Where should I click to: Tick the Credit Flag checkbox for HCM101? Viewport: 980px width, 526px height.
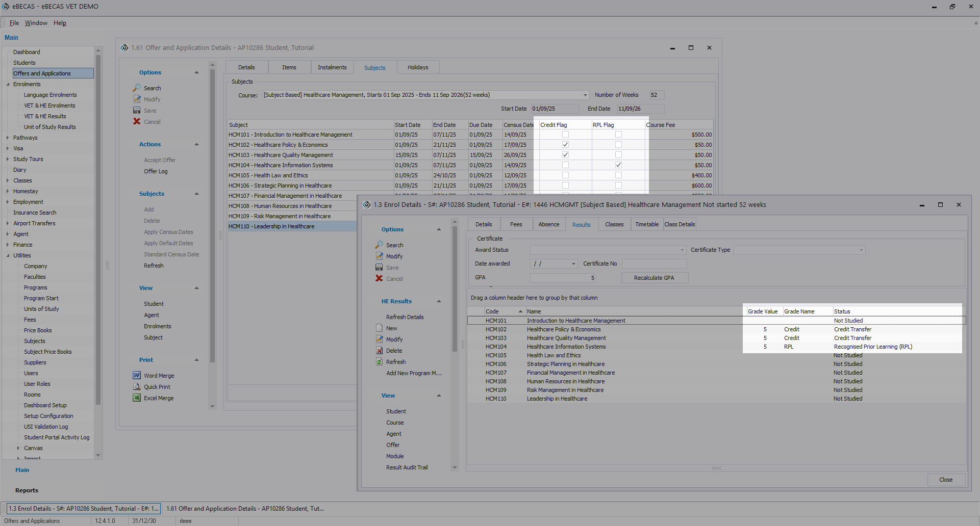tap(565, 135)
